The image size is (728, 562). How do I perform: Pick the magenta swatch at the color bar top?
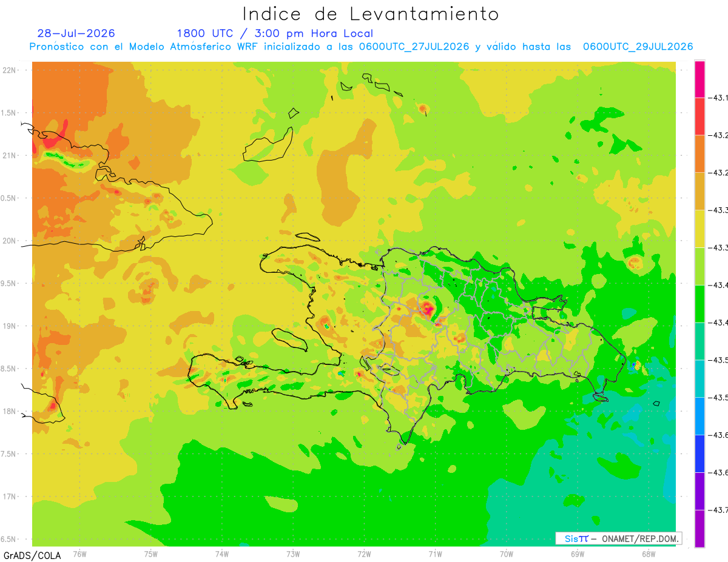point(699,79)
